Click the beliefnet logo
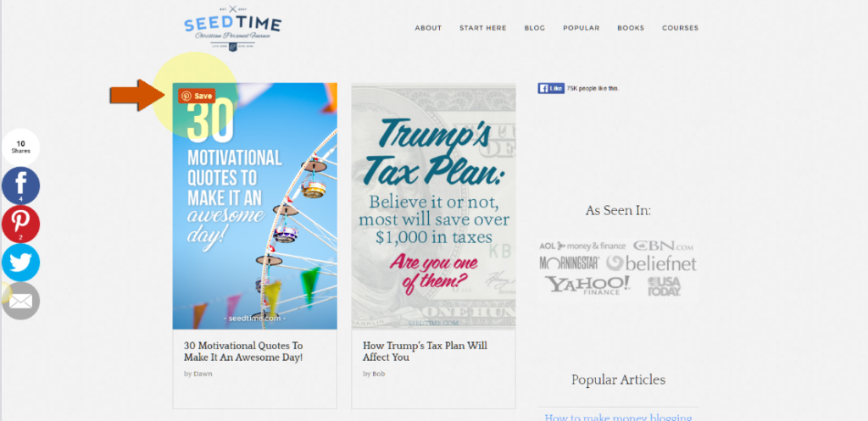 click(651, 263)
